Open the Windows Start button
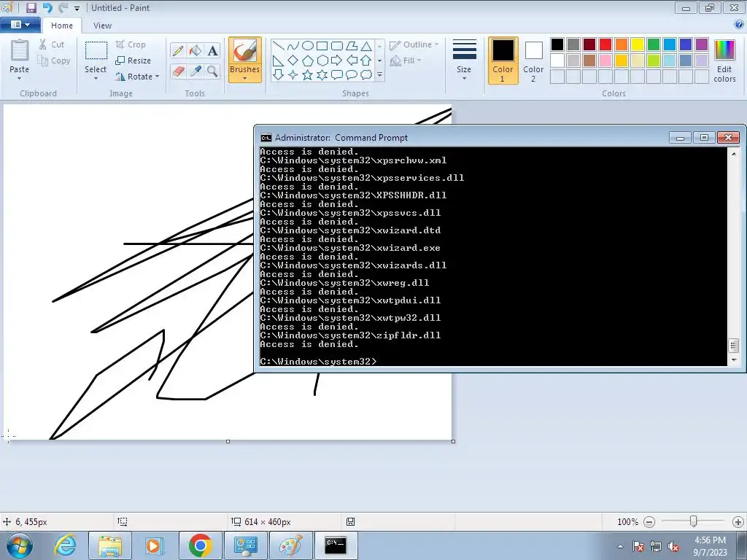Screen dimensions: 747x560 click(x=20, y=545)
